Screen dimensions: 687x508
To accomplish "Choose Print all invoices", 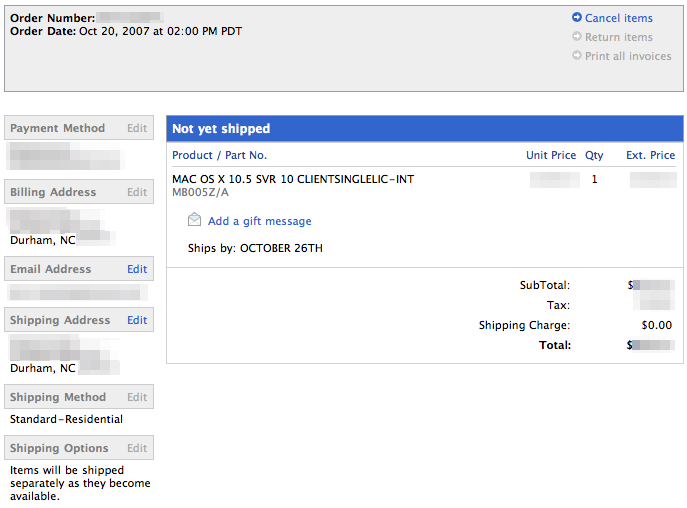I will (x=628, y=56).
